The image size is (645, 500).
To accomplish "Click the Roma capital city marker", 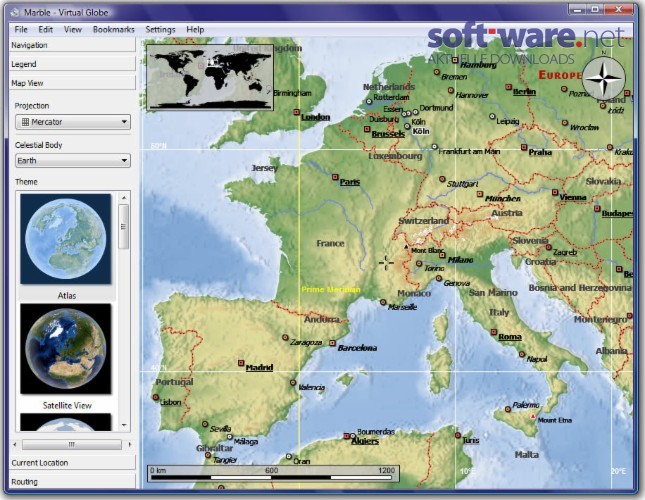I will (x=494, y=332).
